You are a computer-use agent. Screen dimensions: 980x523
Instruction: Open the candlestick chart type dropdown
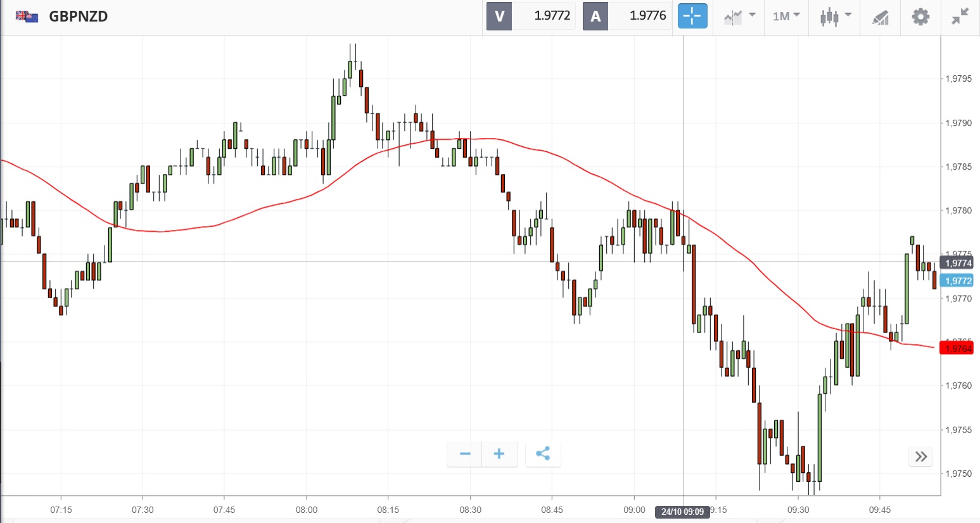coord(836,16)
